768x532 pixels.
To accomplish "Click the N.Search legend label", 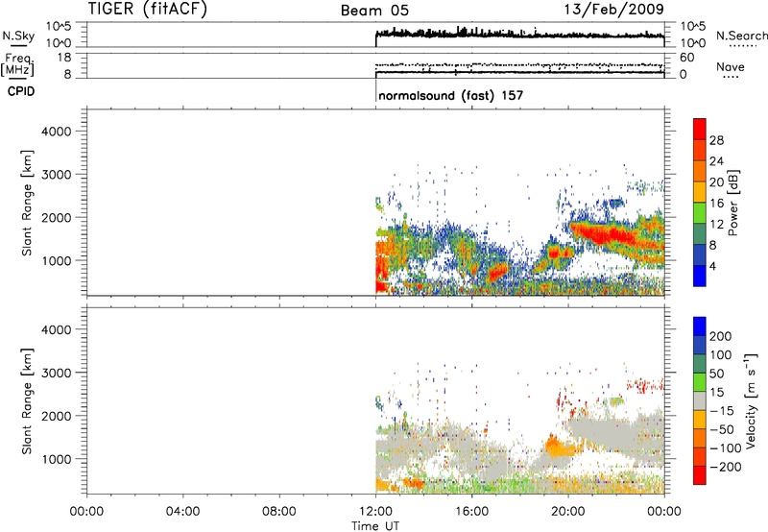I will (741, 36).
